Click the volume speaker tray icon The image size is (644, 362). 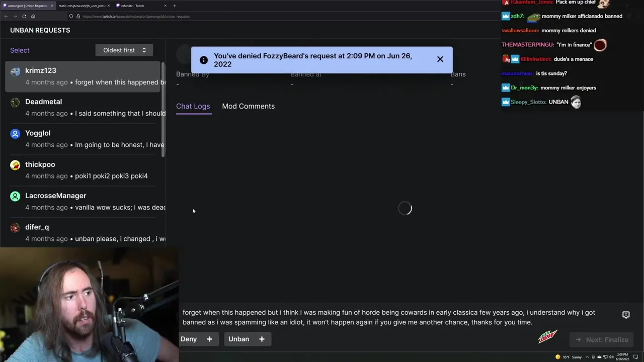[611, 357]
